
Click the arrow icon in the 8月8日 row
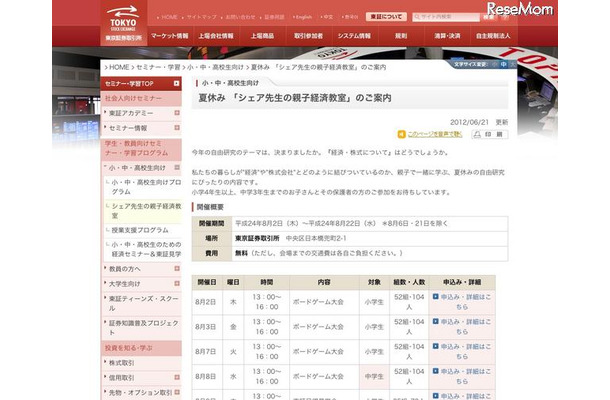[x=436, y=371]
